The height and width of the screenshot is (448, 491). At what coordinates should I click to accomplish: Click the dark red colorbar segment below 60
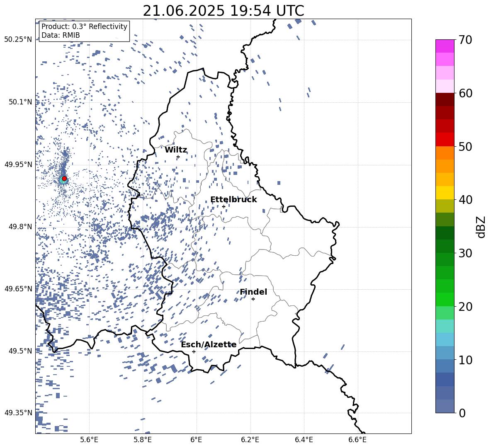click(x=445, y=99)
